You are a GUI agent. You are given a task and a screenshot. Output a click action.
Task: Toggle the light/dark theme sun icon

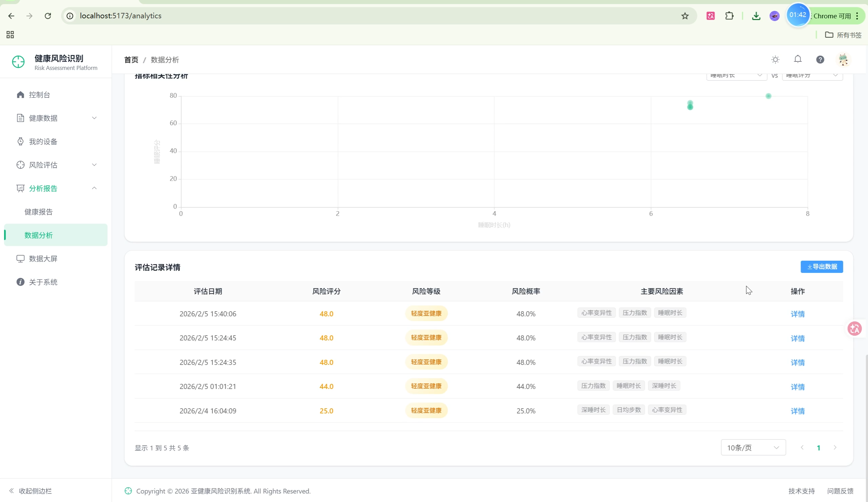[x=775, y=60]
